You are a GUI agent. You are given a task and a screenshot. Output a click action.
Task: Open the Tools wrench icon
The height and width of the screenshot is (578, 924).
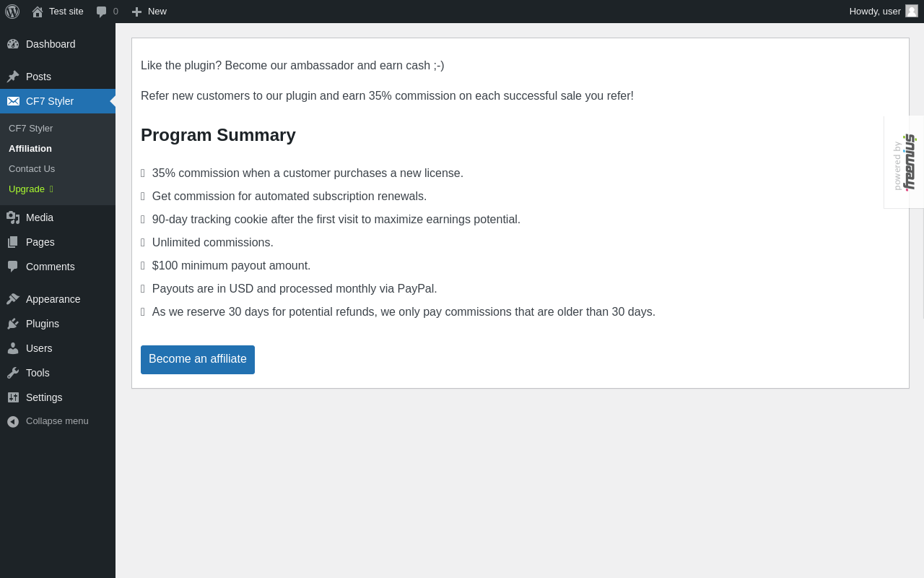point(13,373)
